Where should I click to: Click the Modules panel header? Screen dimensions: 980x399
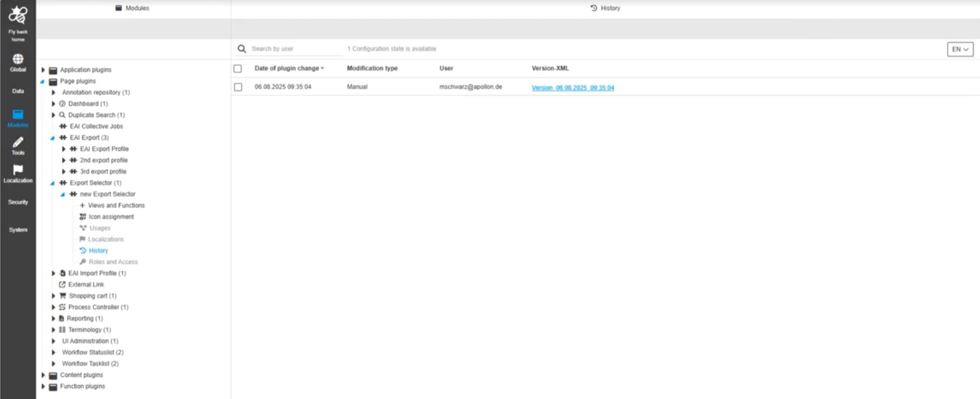click(x=132, y=8)
